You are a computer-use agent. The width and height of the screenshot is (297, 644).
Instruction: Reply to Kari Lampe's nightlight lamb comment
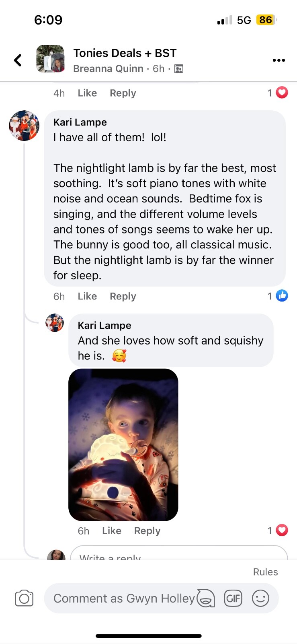coord(123,296)
